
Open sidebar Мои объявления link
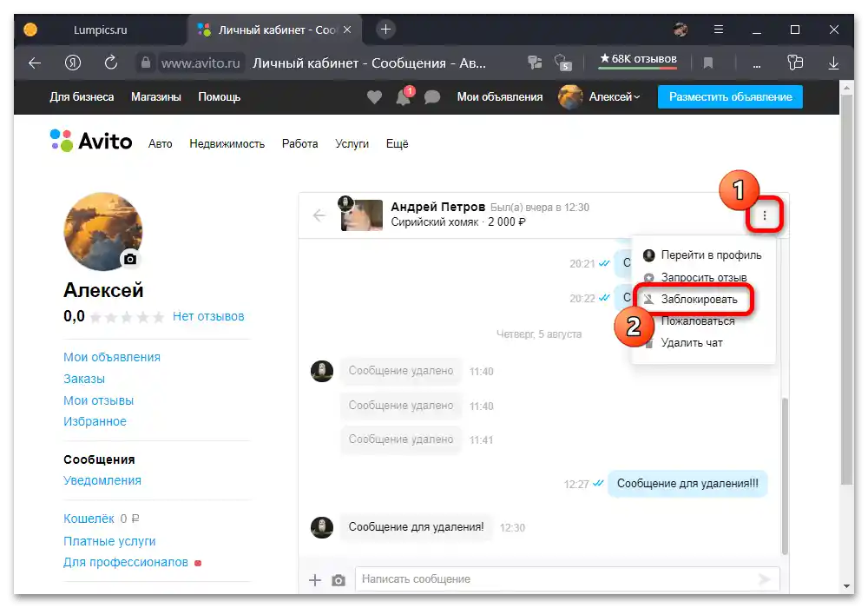click(x=112, y=357)
